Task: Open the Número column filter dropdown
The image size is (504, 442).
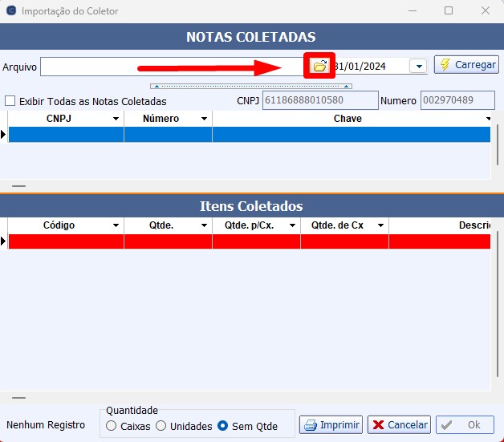Action: coord(205,119)
